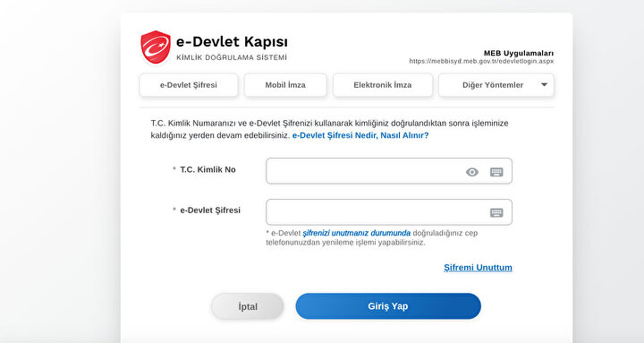
Task: Expand the Diğer Yöntemler dropdown arrow
Action: pos(544,85)
